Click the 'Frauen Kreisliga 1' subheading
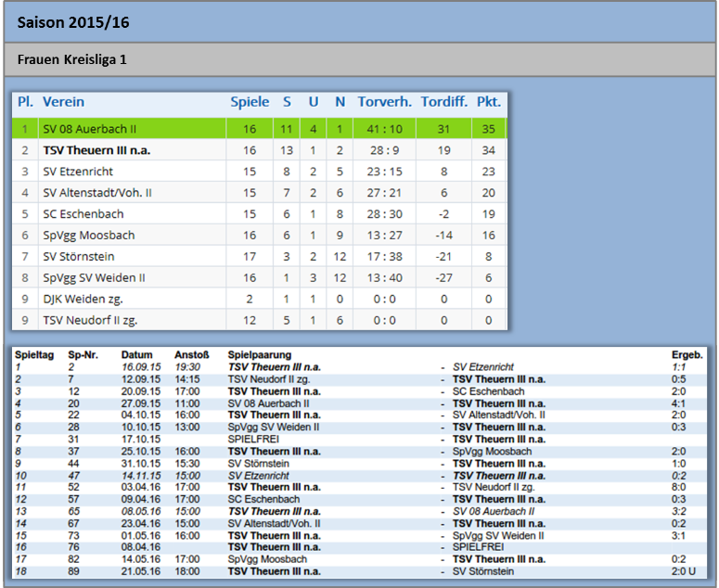Screen dimensions: 719x588 (72, 59)
